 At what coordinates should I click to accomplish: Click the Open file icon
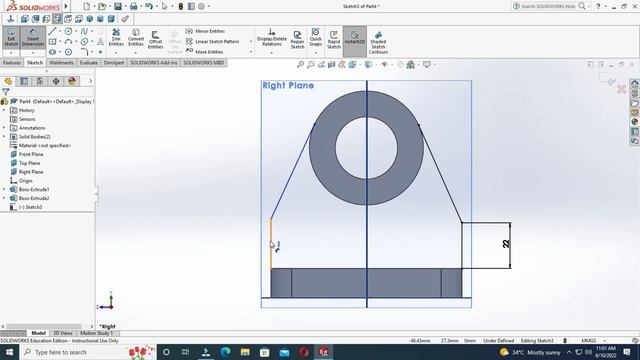102,7
